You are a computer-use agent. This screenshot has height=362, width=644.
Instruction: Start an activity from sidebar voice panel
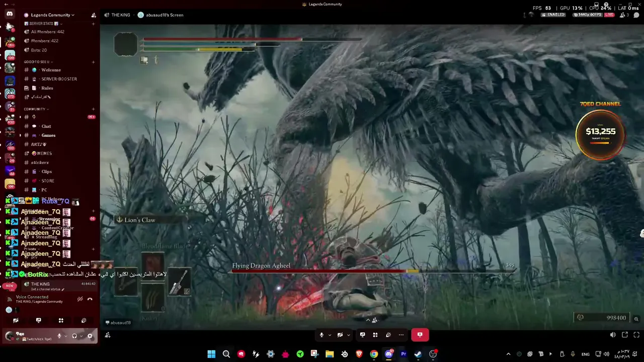coord(61,320)
